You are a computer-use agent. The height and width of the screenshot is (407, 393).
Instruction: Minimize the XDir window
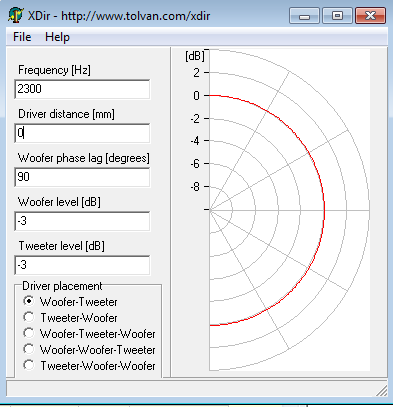tap(304, 16)
